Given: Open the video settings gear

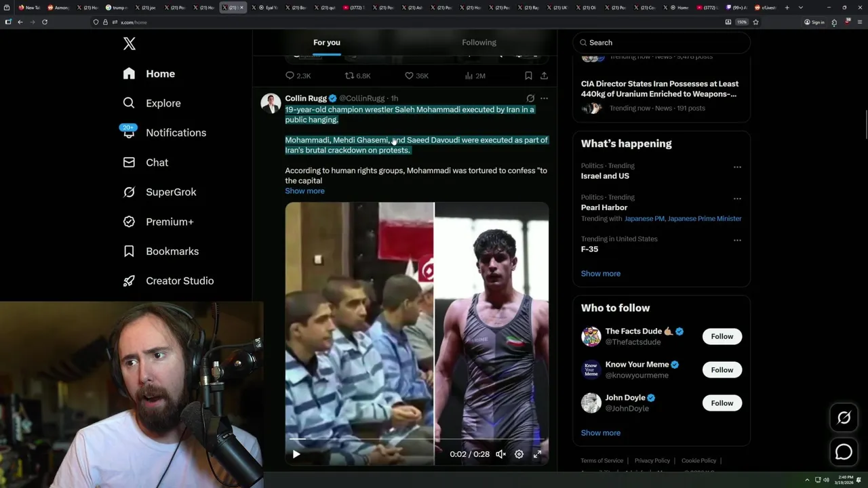Looking at the screenshot, I should pyautogui.click(x=519, y=454).
